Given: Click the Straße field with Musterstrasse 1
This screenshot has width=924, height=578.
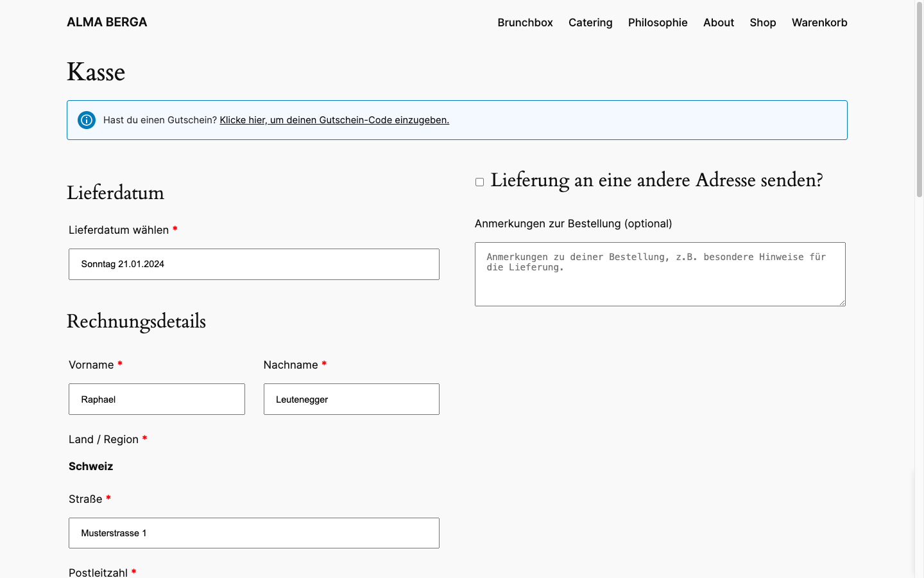Looking at the screenshot, I should pos(253,533).
